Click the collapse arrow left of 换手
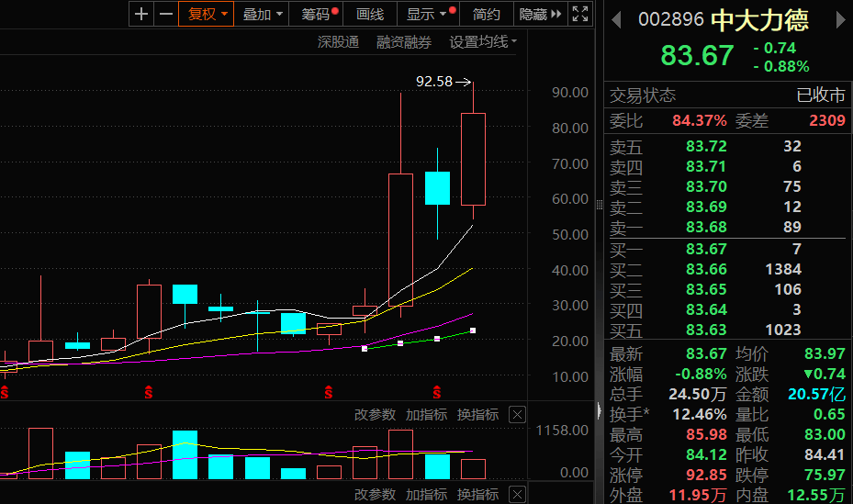This screenshot has height=504, width=853. click(599, 410)
